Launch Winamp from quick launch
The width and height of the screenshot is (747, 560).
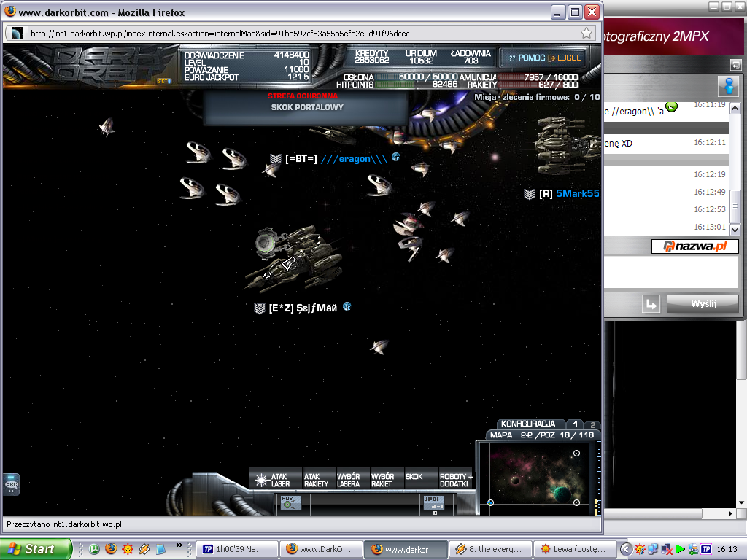(144, 549)
